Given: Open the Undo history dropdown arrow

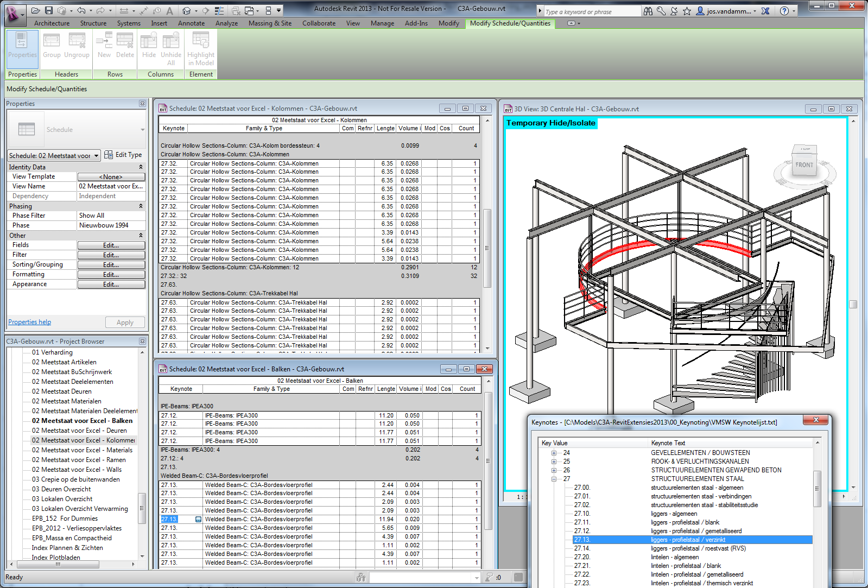Looking at the screenshot, I should coord(90,11).
